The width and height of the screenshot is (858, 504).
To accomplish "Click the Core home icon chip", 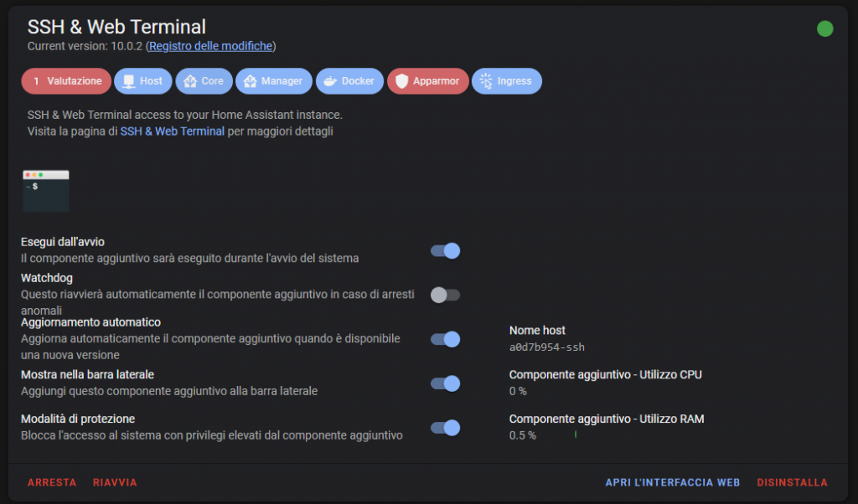I will click(x=204, y=81).
